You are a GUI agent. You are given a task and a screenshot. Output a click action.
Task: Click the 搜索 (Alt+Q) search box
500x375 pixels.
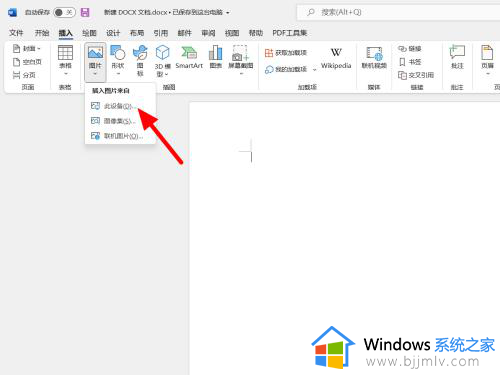[x=398, y=12]
